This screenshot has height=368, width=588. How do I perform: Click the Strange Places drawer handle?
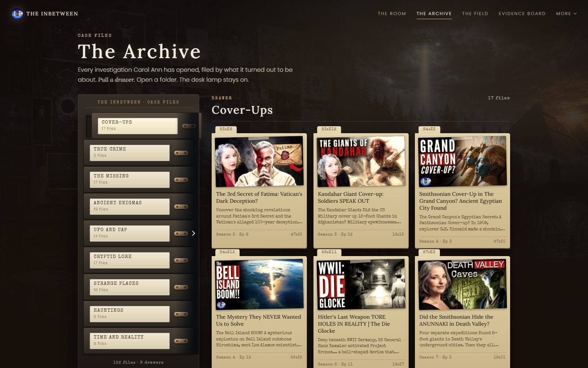point(181,287)
